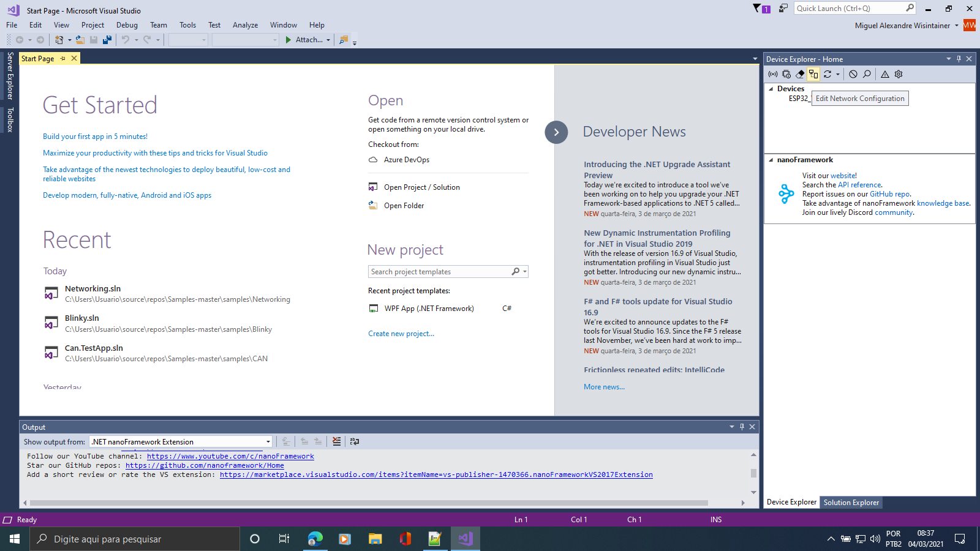Open Edit Network Configuration in Device Explorer
This screenshot has height=551, width=980.
[x=813, y=74]
